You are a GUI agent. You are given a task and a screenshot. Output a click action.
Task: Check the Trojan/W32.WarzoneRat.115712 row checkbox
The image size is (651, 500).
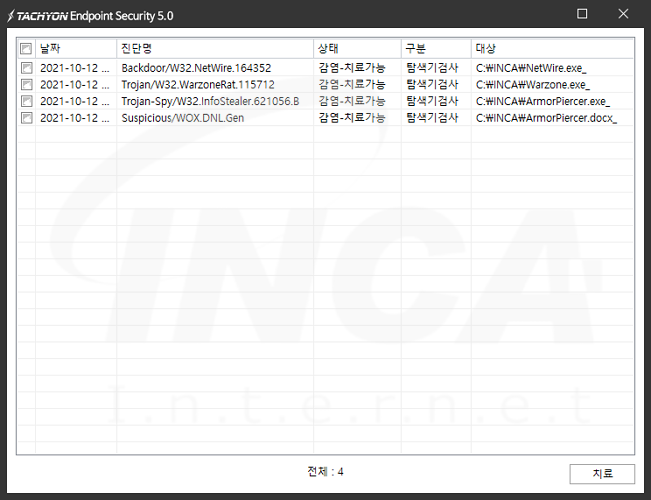coord(27,85)
